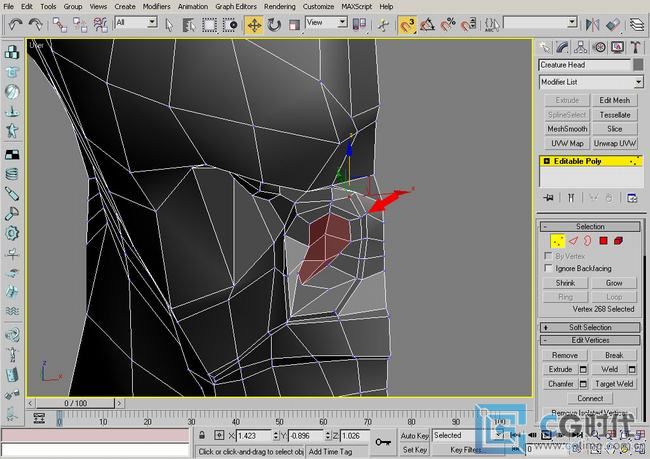
Task: Activate the Select and Scale tool
Action: (x=294, y=25)
